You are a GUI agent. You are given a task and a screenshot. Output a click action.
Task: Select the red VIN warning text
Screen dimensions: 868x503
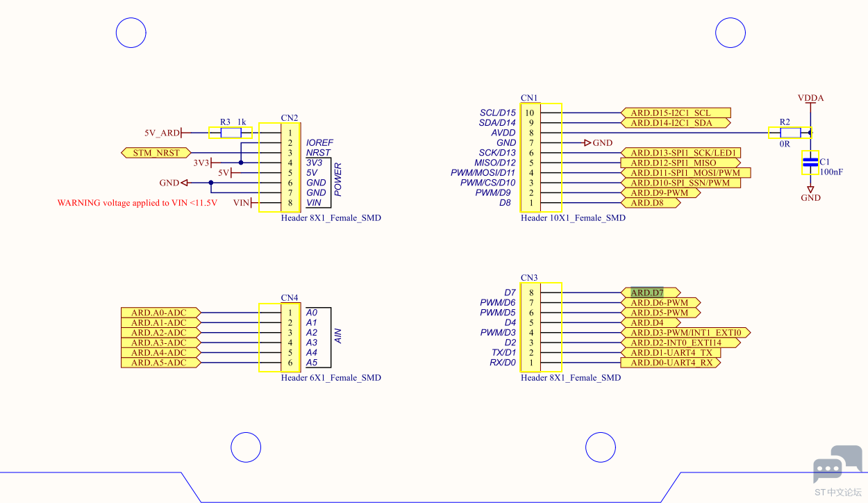click(137, 203)
